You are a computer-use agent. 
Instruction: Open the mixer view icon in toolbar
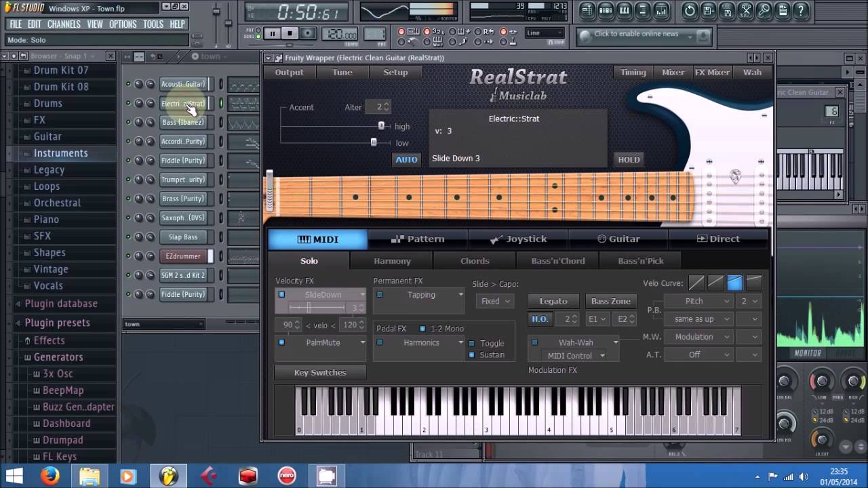660,10
